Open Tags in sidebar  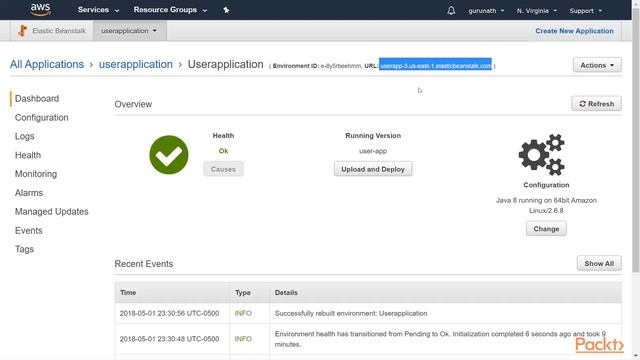point(24,249)
